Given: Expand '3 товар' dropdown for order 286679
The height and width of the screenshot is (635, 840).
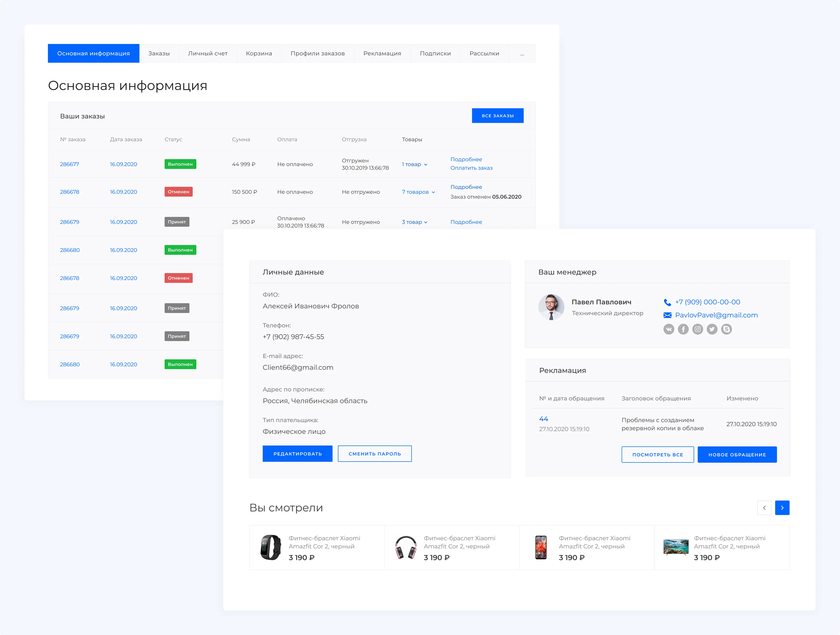Looking at the screenshot, I should (x=415, y=222).
